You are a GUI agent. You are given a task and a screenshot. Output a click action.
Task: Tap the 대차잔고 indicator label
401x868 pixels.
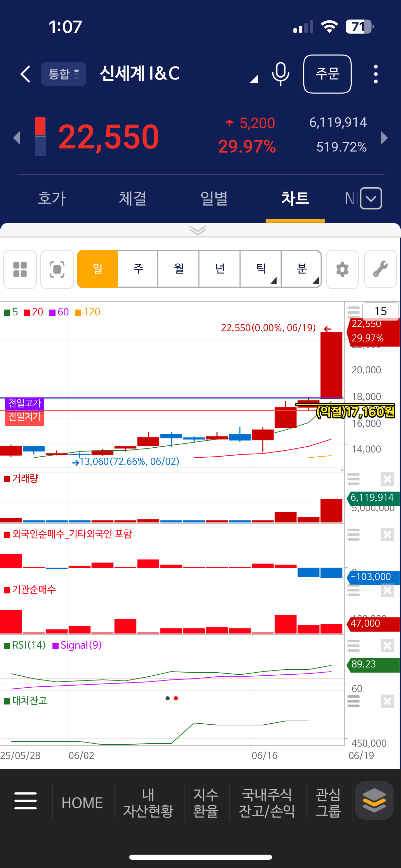pyautogui.click(x=26, y=701)
